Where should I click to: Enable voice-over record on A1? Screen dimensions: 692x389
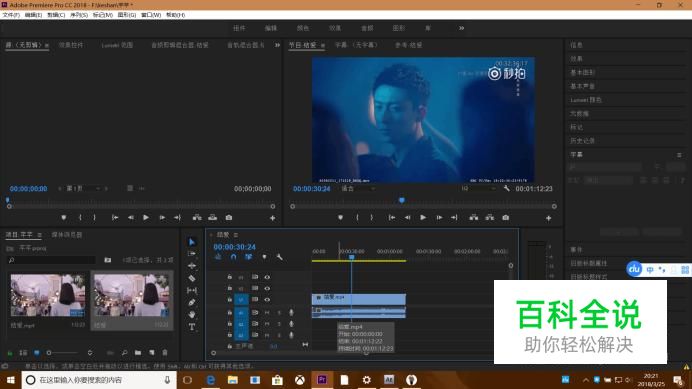tap(291, 312)
